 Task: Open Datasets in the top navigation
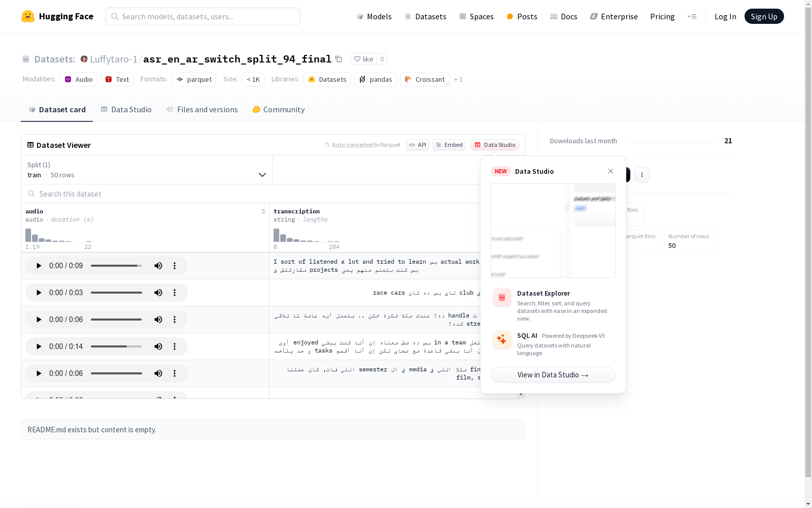[425, 16]
